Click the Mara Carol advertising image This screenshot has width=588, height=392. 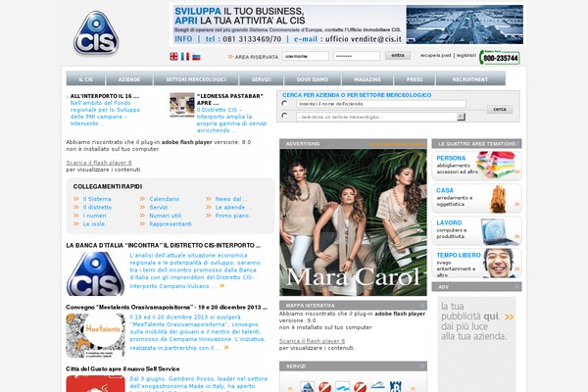pyautogui.click(x=353, y=222)
